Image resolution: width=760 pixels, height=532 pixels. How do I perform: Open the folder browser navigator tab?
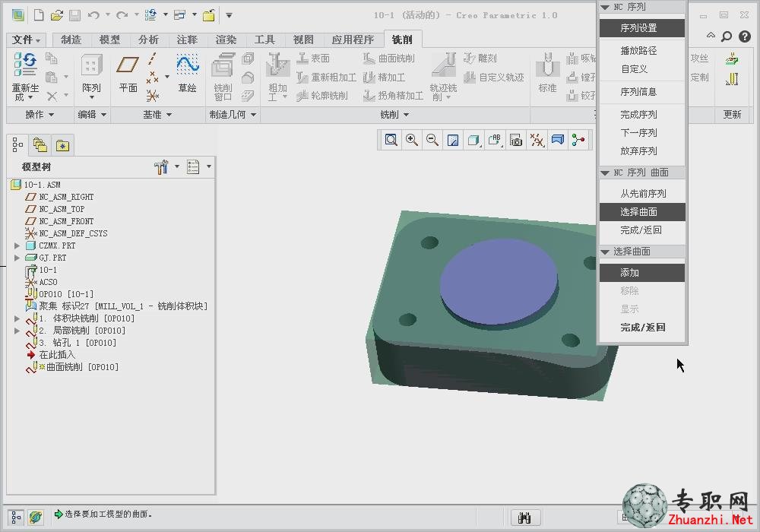click(40, 145)
